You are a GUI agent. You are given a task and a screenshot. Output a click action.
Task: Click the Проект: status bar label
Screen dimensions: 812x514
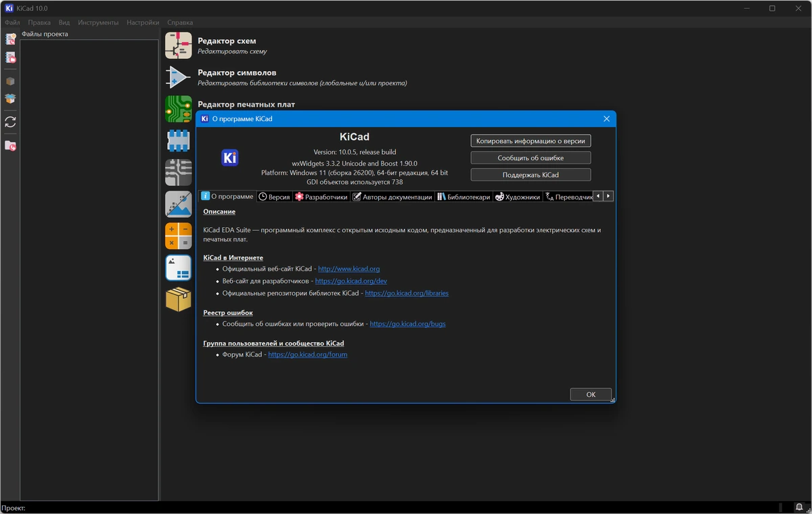[x=14, y=507]
